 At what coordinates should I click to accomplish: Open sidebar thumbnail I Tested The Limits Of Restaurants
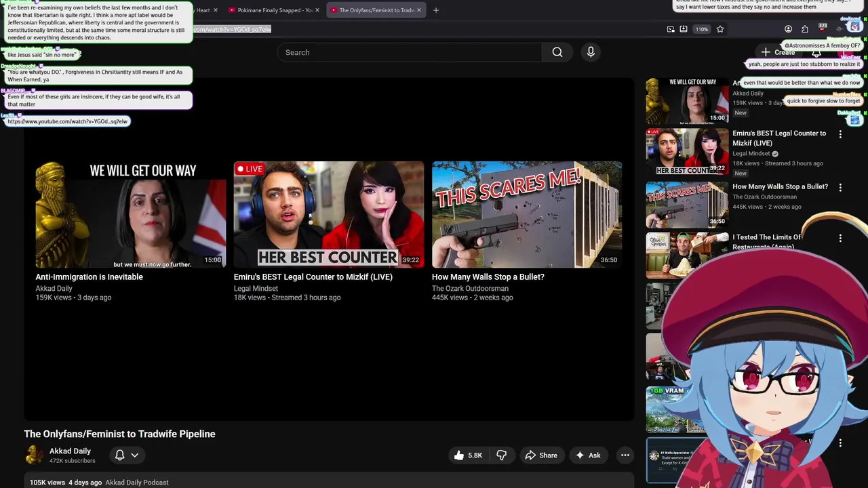pyautogui.click(x=687, y=256)
